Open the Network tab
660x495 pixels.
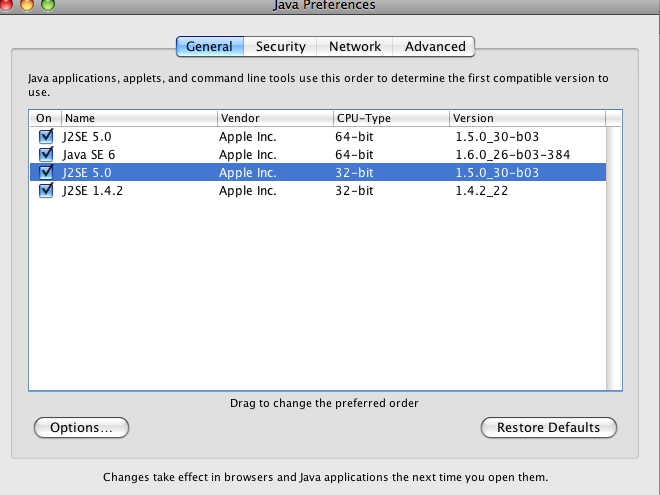point(355,46)
